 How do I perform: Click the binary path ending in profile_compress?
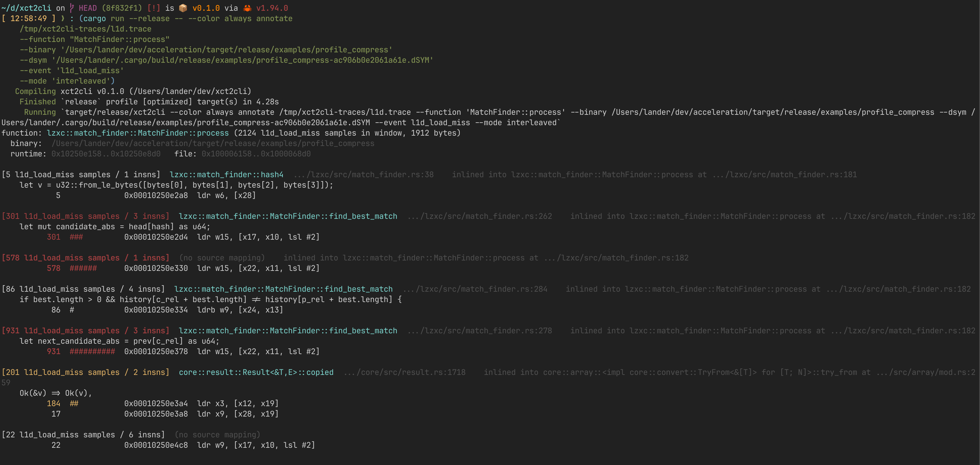[212, 143]
